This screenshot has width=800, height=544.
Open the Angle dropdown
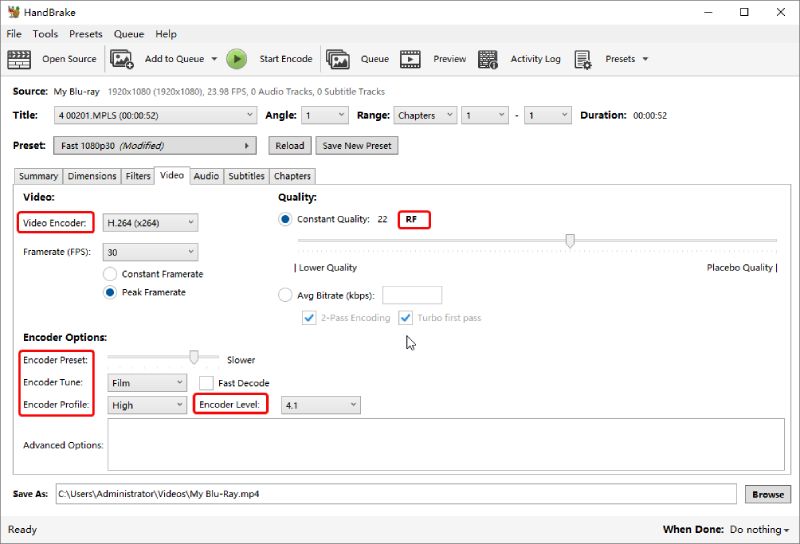click(325, 115)
